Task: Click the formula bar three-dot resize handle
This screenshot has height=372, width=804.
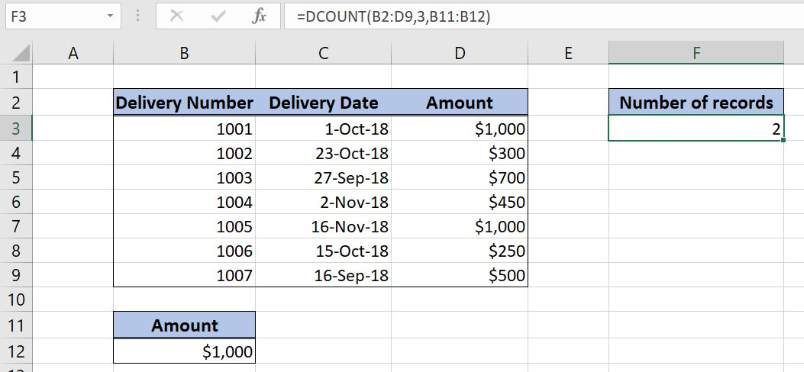Action: pyautogui.click(x=138, y=16)
